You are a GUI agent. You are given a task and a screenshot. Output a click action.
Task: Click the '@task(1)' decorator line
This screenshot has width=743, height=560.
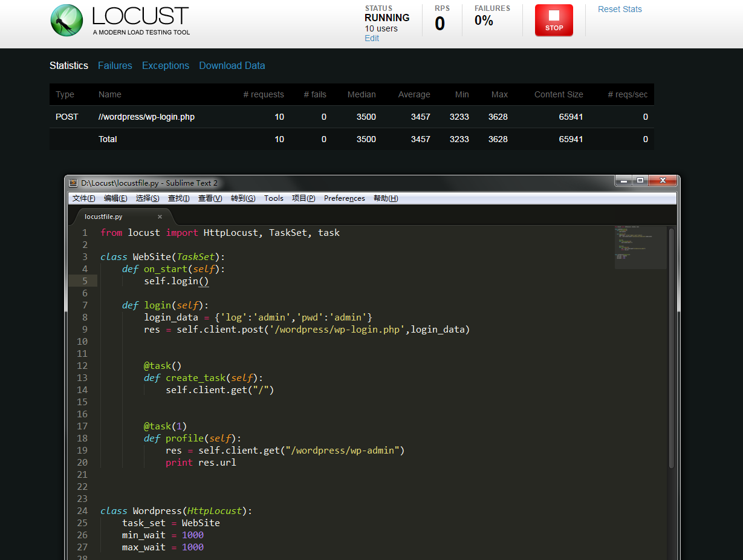pos(166,426)
